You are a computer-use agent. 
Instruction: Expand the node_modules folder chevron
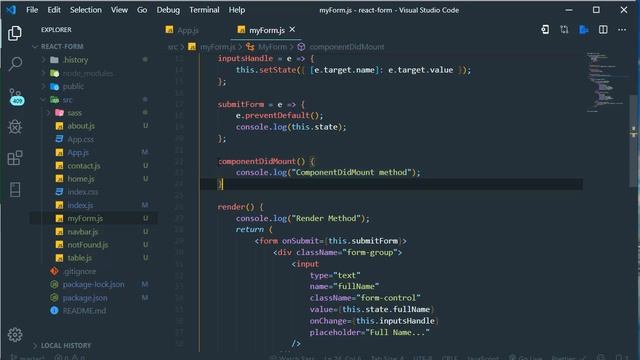43,73
